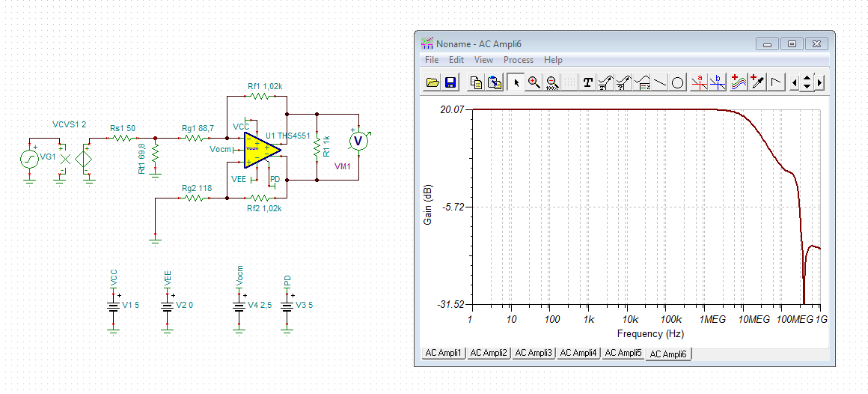868x394 pixels.
Task: Click the 'V1 5' battery label
Action: point(130,305)
